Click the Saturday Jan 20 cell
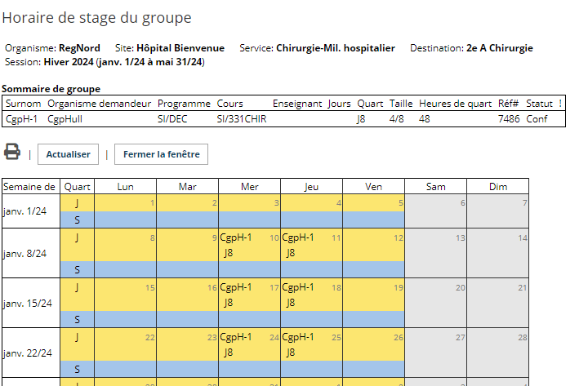This screenshot has height=386, width=588. pyautogui.click(x=436, y=303)
